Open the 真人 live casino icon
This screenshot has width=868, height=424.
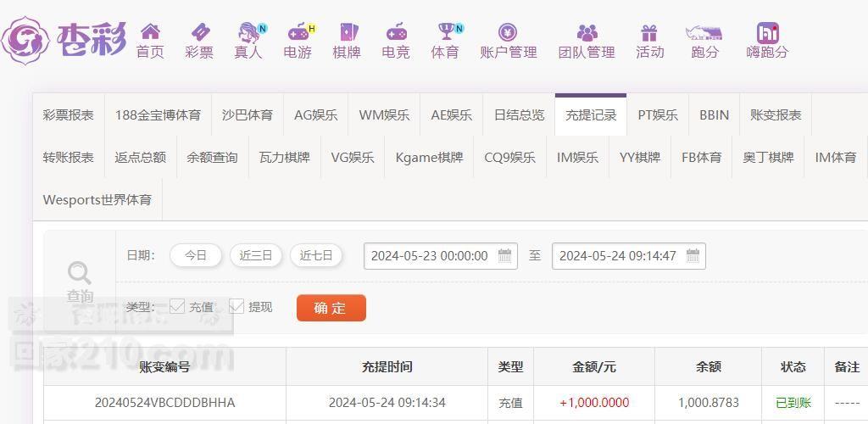[248, 31]
